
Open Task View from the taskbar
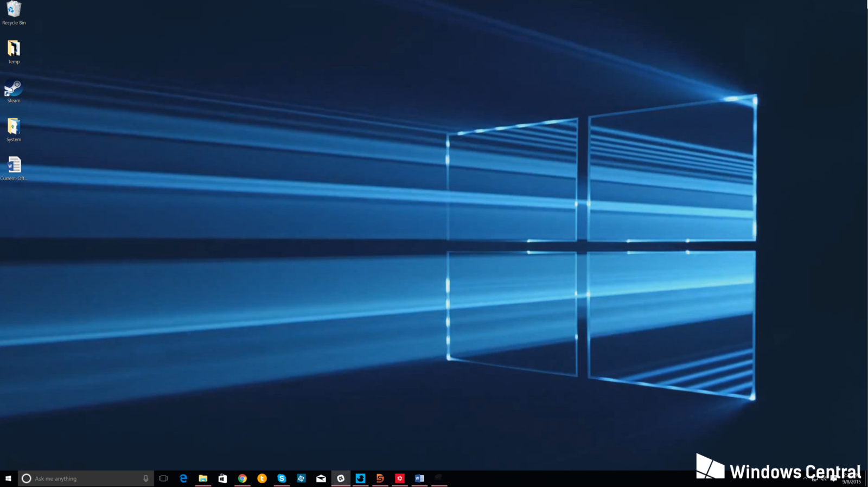[163, 478]
